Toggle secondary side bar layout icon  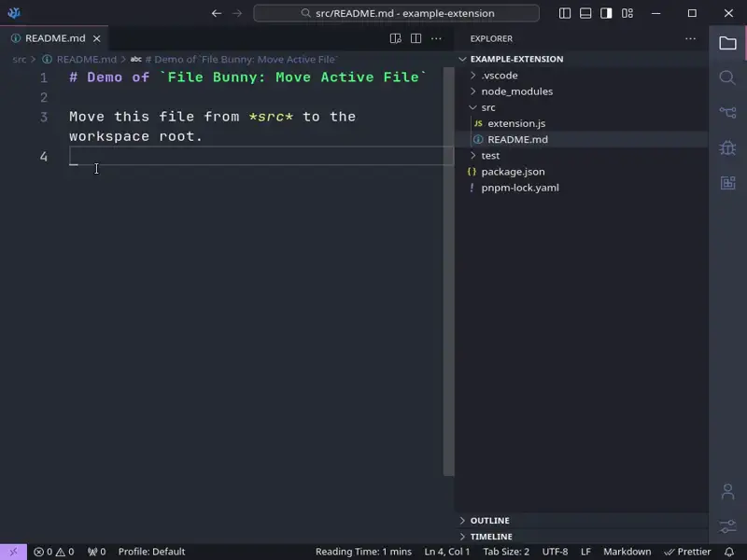pos(606,13)
